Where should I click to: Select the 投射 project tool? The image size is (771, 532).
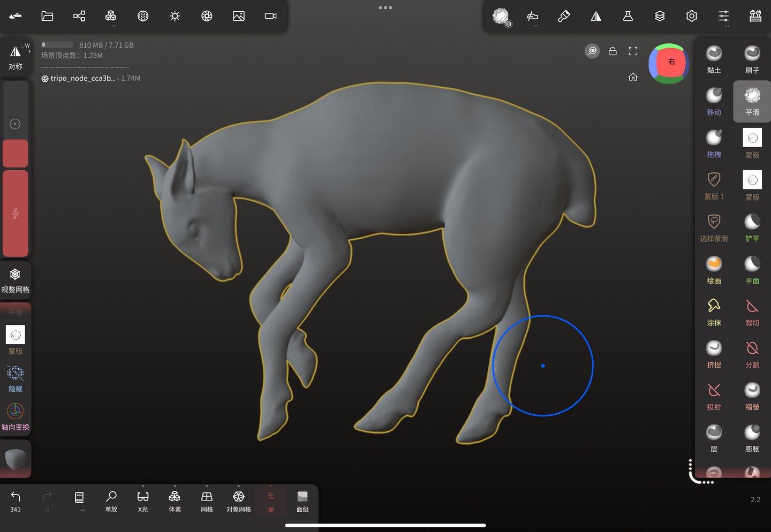(714, 397)
